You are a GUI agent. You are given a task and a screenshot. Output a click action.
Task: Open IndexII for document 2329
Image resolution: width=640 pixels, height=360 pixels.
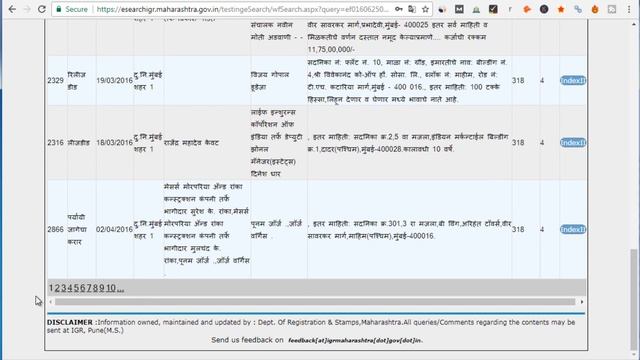(573, 80)
